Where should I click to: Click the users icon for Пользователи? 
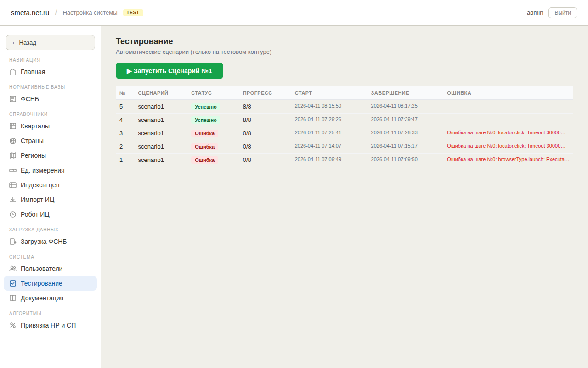(x=13, y=269)
